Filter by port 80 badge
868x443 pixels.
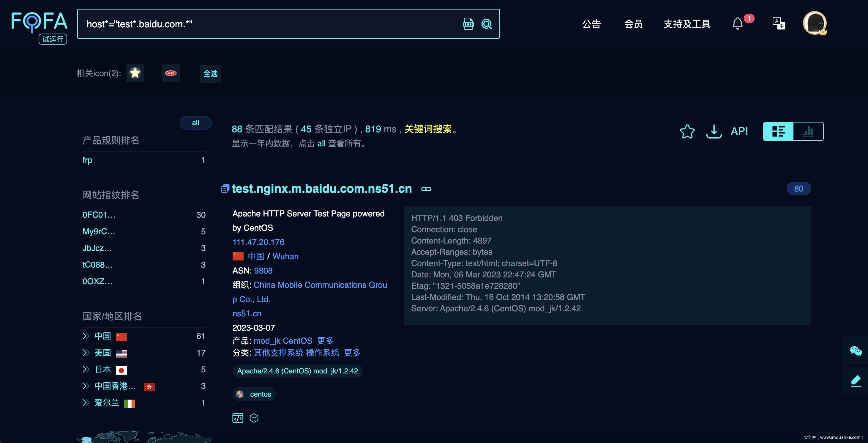(798, 188)
